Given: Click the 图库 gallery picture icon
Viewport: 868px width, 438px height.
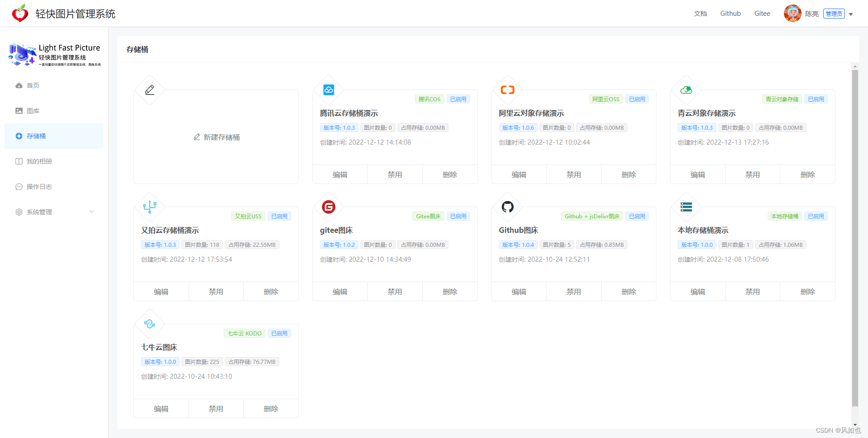Looking at the screenshot, I should pos(19,111).
